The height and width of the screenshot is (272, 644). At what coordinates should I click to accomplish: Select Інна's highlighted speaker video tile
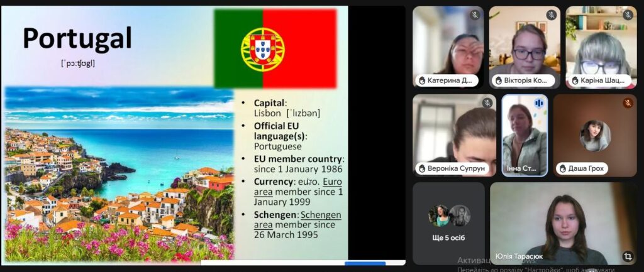pyautogui.click(x=525, y=135)
